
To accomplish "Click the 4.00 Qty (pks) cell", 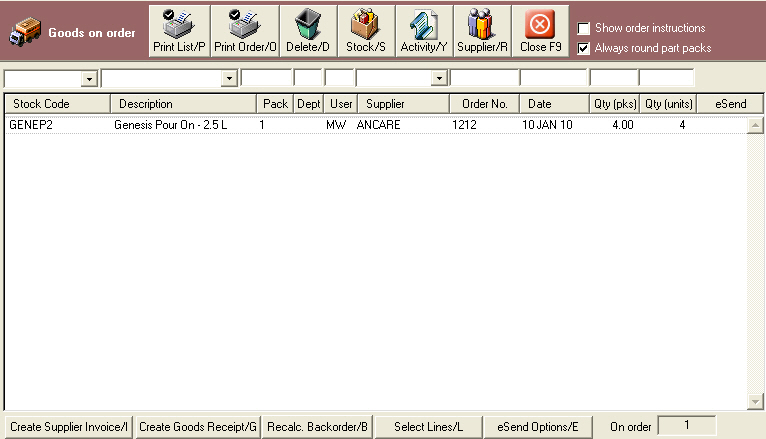I will [x=623, y=125].
